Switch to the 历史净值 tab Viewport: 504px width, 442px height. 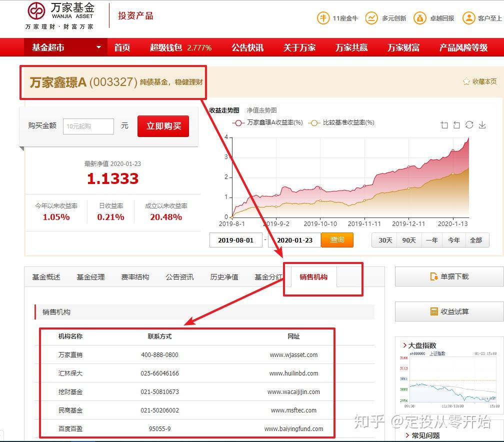pyautogui.click(x=224, y=277)
